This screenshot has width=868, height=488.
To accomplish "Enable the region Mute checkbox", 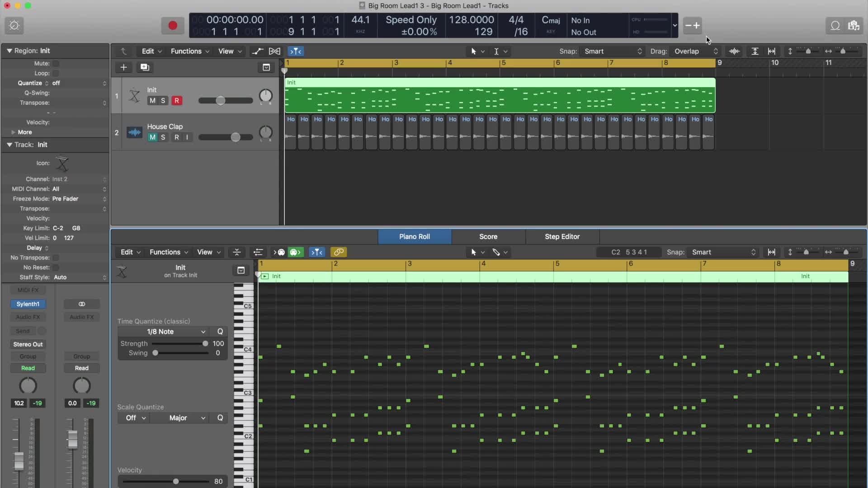I will 56,64.
